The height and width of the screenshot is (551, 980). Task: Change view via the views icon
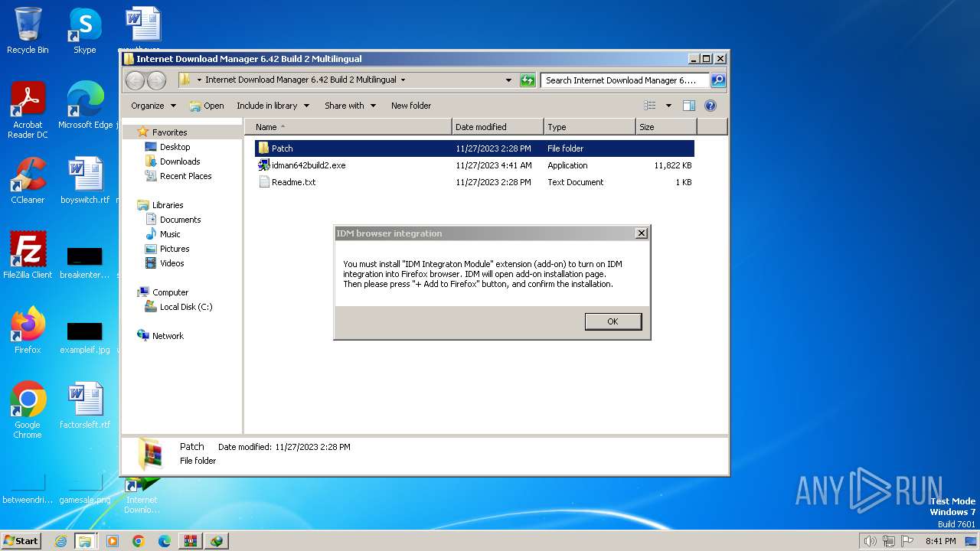(650, 106)
